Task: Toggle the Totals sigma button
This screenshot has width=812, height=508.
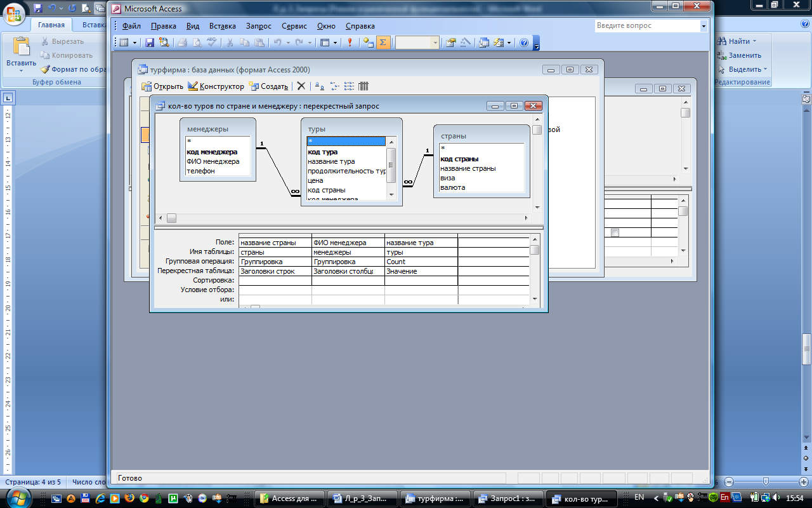Action: click(383, 43)
